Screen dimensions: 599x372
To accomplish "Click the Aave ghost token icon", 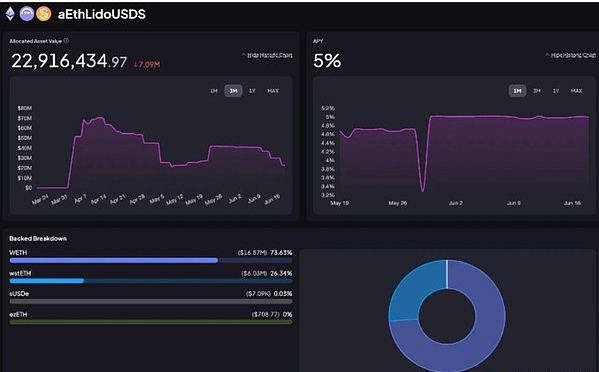I will click(x=27, y=14).
